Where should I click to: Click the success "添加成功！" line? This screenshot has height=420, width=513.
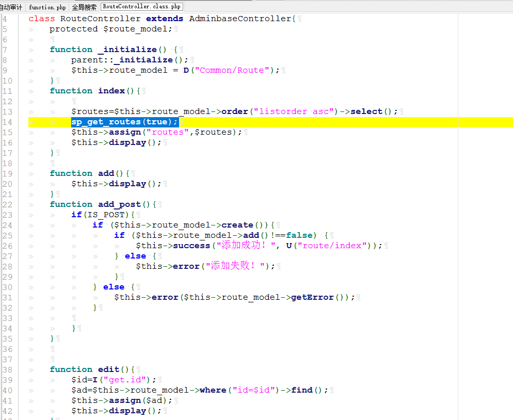(x=259, y=246)
